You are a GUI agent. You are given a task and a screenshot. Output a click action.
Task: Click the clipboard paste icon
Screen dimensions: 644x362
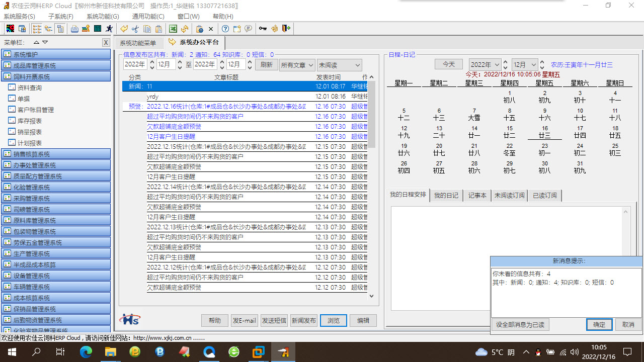pos(158,29)
